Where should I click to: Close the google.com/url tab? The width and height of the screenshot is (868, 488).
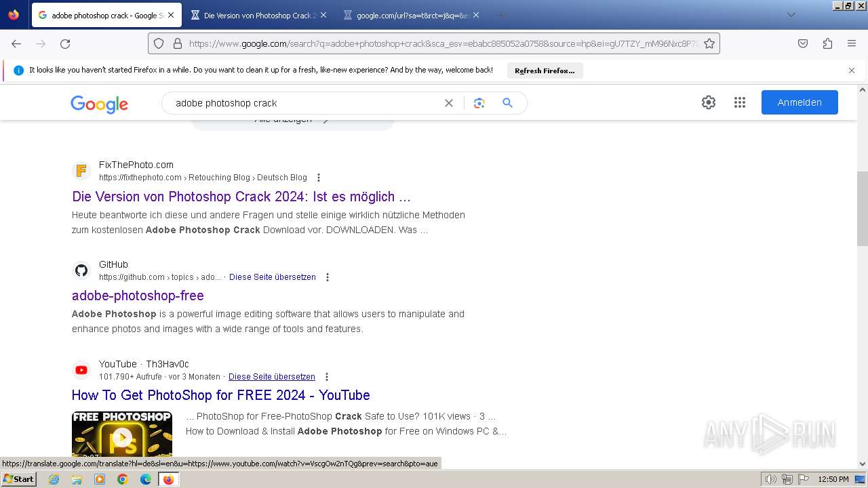(476, 15)
